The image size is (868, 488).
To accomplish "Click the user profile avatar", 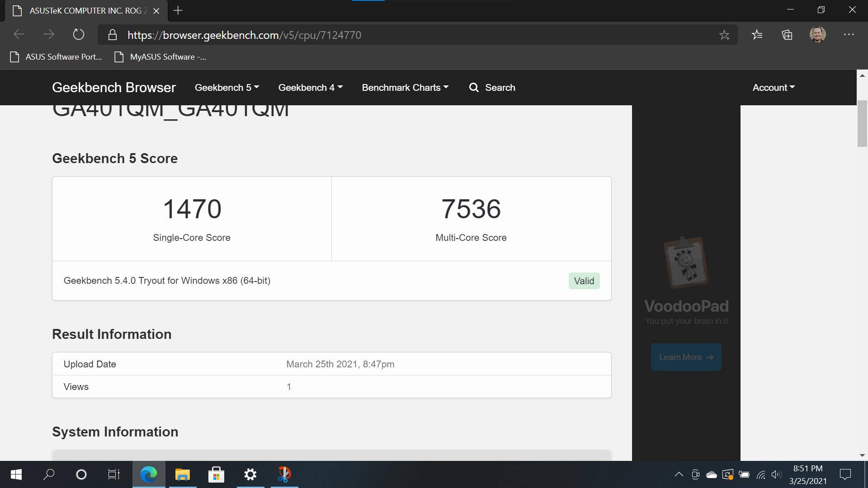I will coord(817,35).
